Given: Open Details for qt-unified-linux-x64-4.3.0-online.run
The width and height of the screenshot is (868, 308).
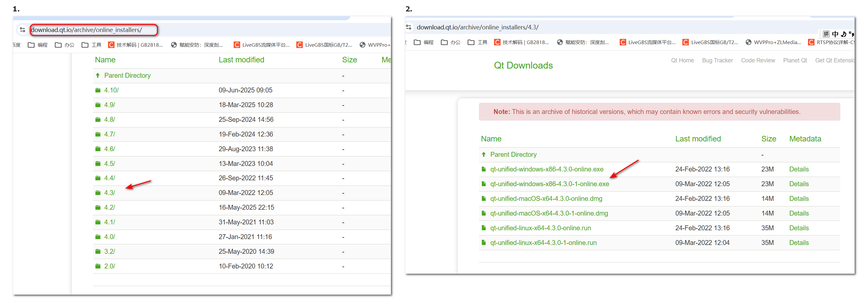Looking at the screenshot, I should coord(799,228).
